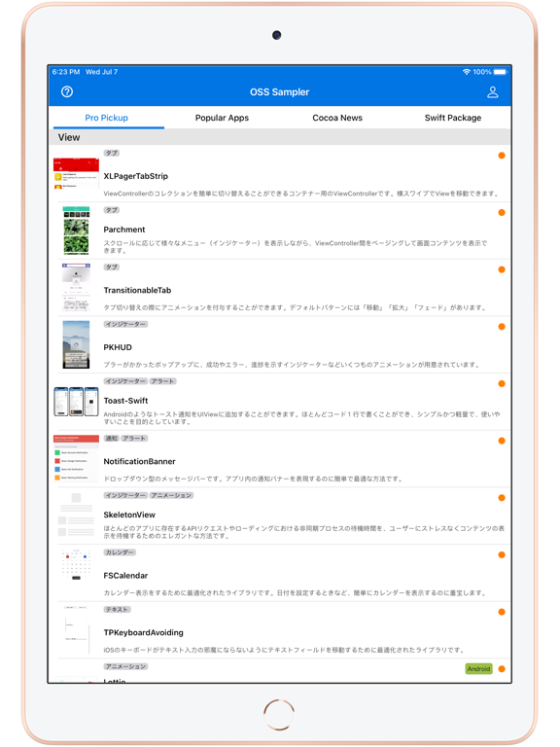Tap the green Android badge
560x747 pixels.
tap(478, 669)
